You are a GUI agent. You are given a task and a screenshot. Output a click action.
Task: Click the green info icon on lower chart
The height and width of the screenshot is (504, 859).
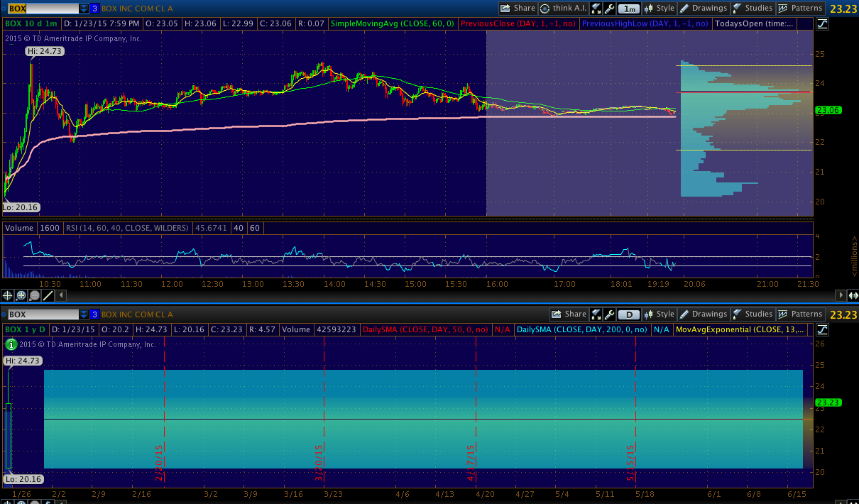11,344
